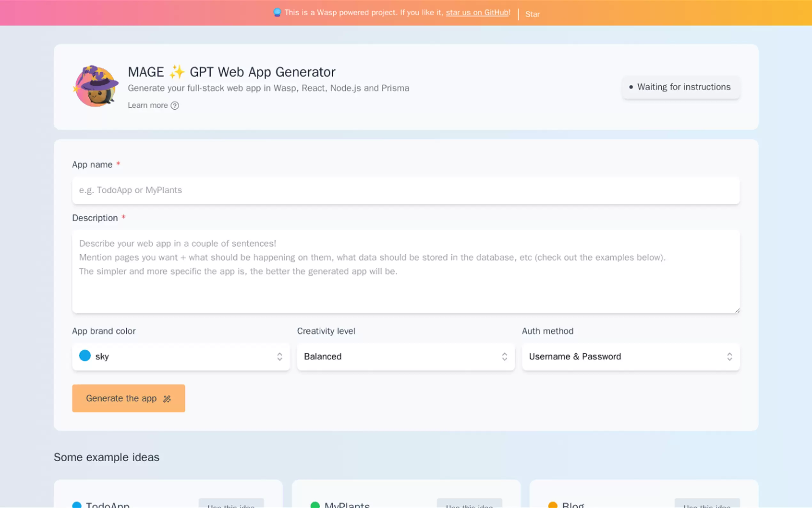
Task: Click the crystal ball icon in the banner
Action: point(277,12)
